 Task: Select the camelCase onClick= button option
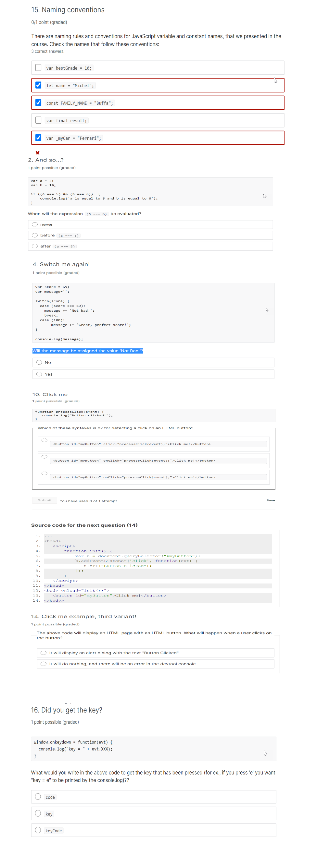[44, 474]
